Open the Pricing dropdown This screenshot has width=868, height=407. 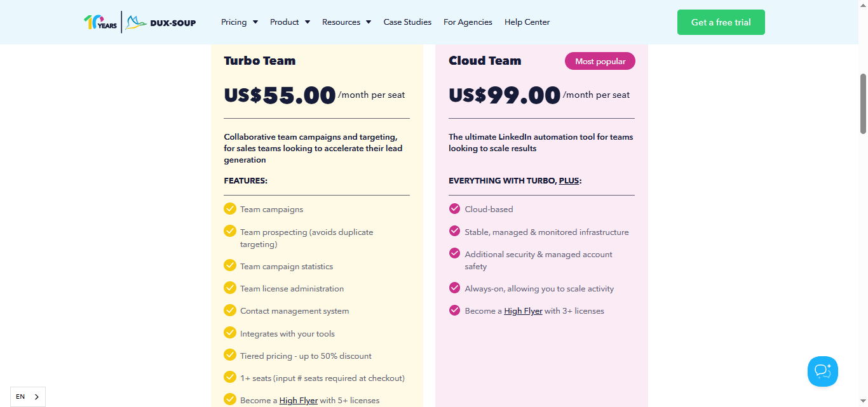239,22
